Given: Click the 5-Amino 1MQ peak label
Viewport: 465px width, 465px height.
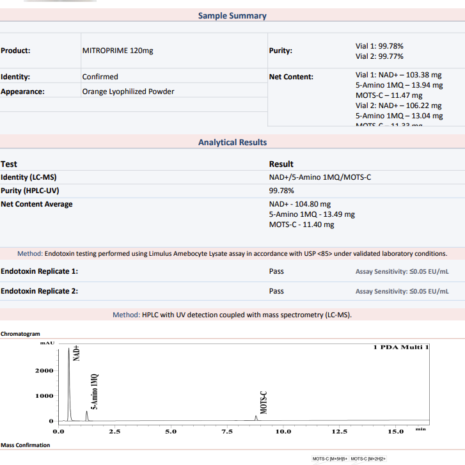Looking at the screenshot, I should [x=94, y=391].
